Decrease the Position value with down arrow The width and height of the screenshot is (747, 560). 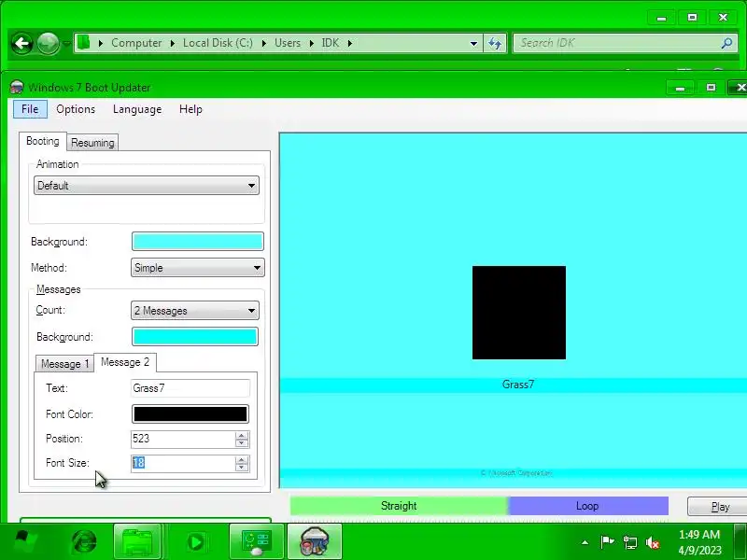coord(242,443)
